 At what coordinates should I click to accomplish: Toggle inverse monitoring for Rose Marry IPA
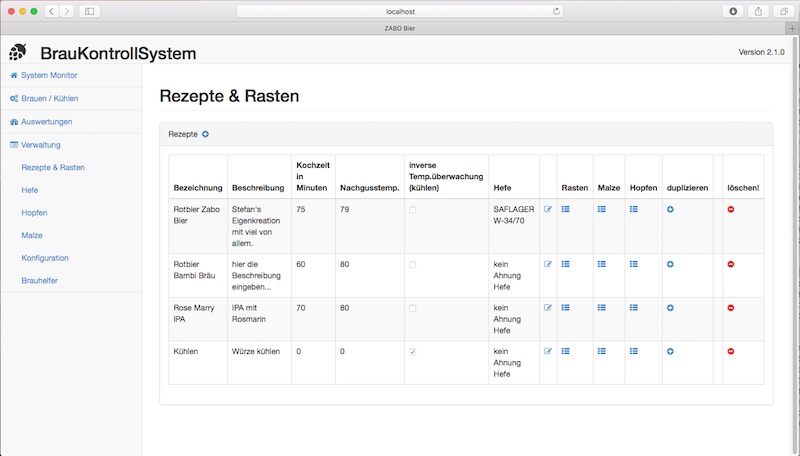point(412,308)
